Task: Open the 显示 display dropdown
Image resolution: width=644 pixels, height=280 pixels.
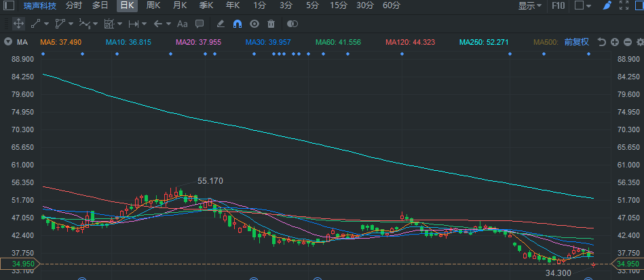Action: [x=530, y=5]
